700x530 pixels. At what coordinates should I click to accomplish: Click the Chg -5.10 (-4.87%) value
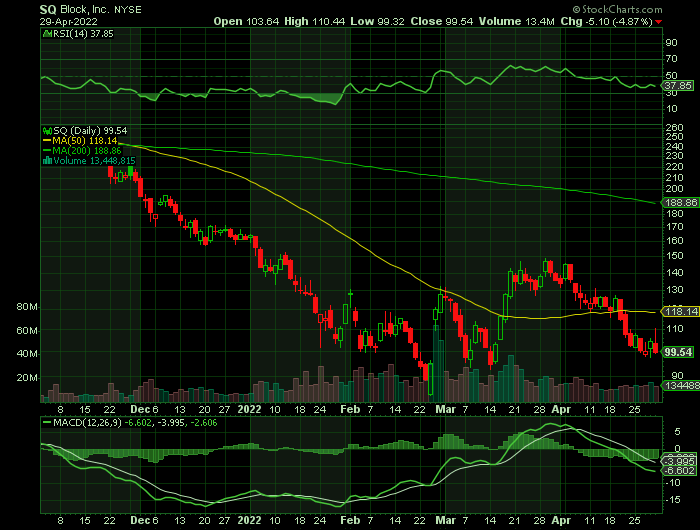(x=607, y=21)
